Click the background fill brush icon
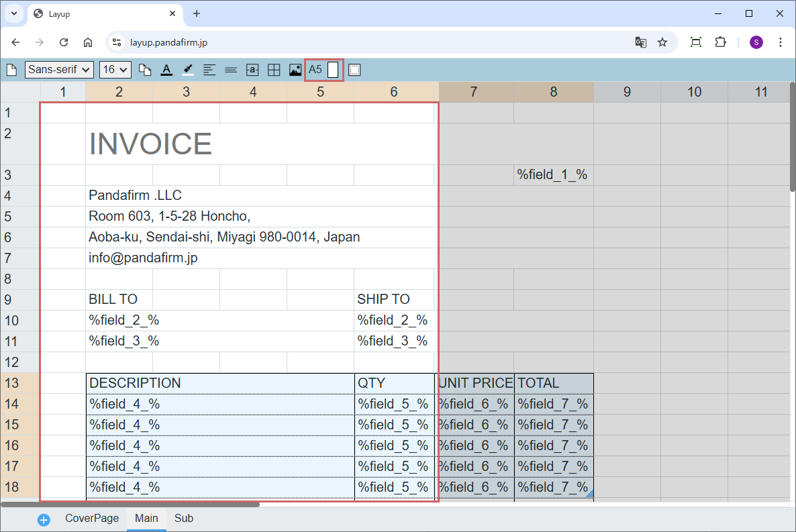 pyautogui.click(x=188, y=70)
